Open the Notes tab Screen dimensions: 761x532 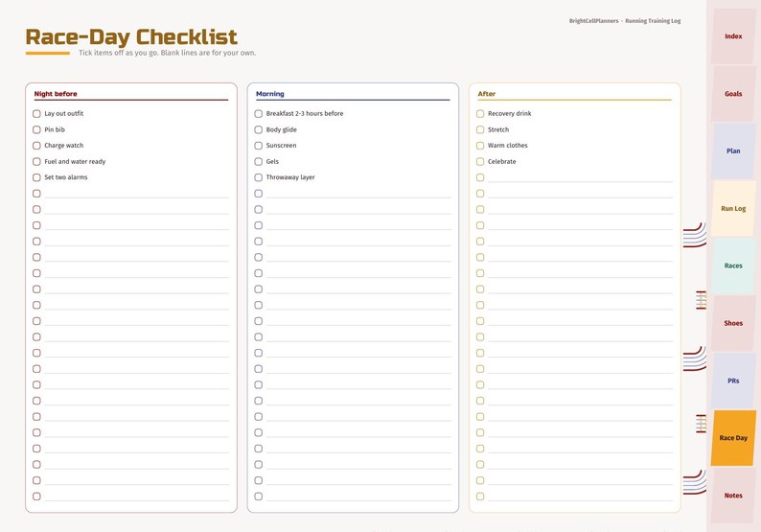[x=733, y=496]
